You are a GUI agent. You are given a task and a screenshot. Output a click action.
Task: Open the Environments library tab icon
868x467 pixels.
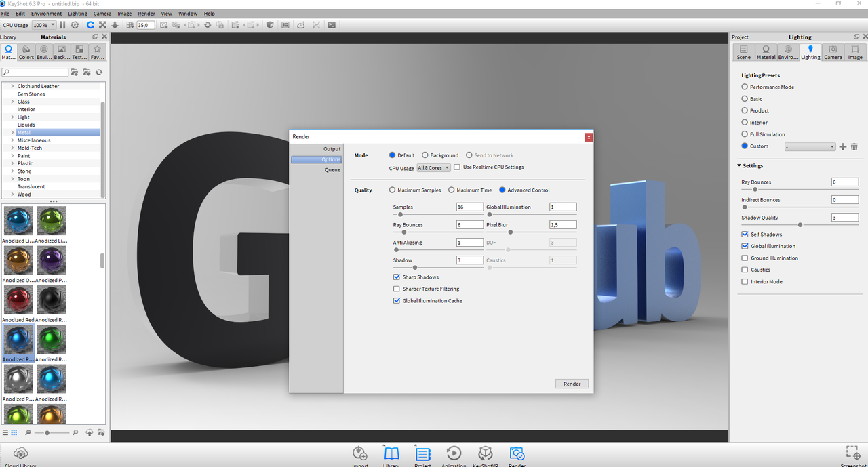coord(43,51)
